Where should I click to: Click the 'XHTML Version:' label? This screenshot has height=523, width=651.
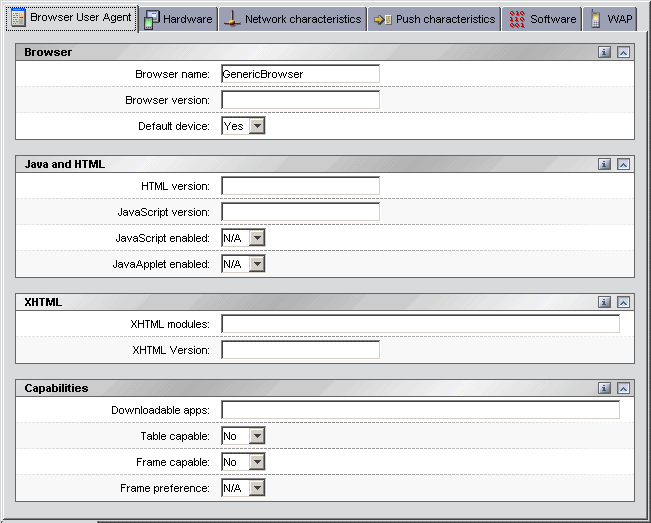(x=171, y=350)
